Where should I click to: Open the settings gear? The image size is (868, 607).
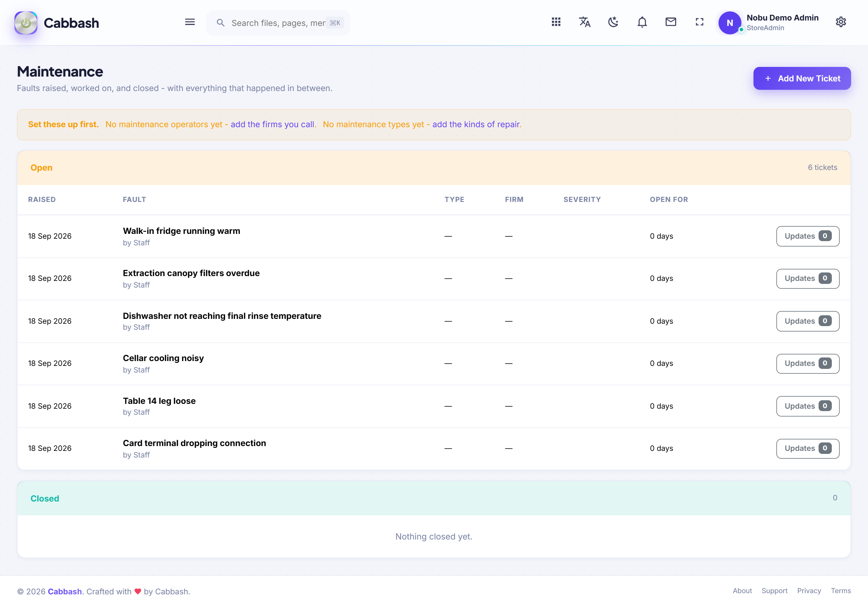[841, 22]
